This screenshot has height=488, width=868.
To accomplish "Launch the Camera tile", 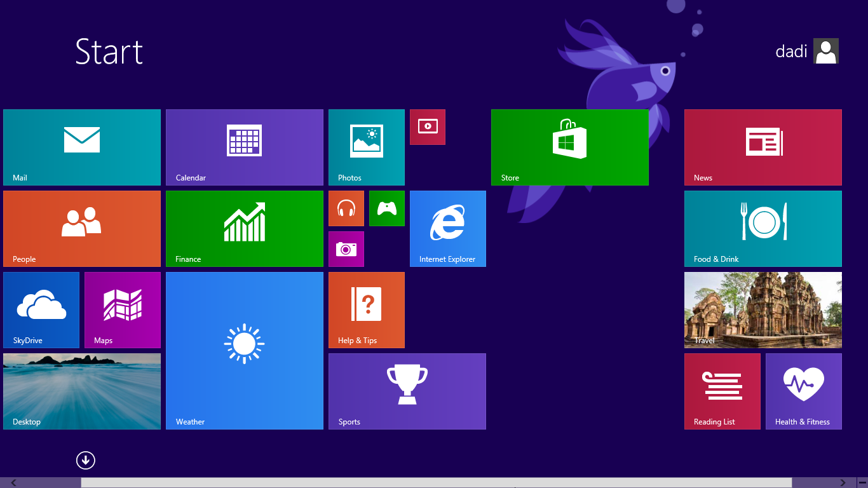I will pyautogui.click(x=346, y=249).
